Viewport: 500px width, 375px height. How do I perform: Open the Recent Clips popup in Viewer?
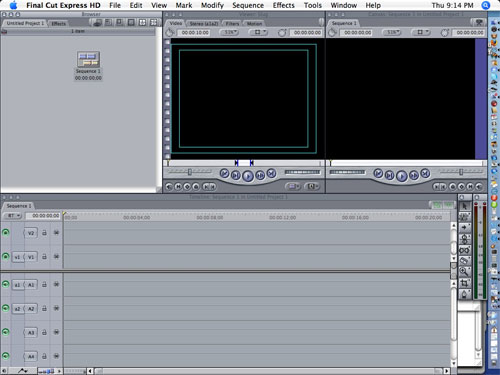(293, 187)
